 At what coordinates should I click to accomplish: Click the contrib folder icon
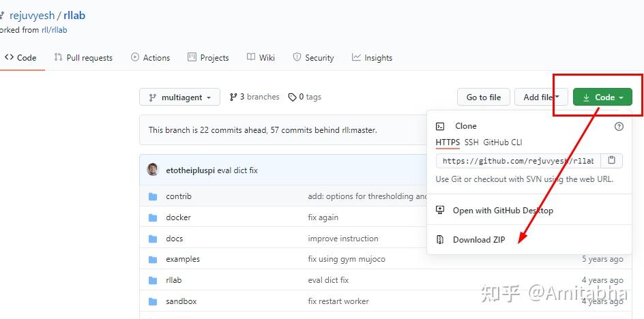click(153, 196)
